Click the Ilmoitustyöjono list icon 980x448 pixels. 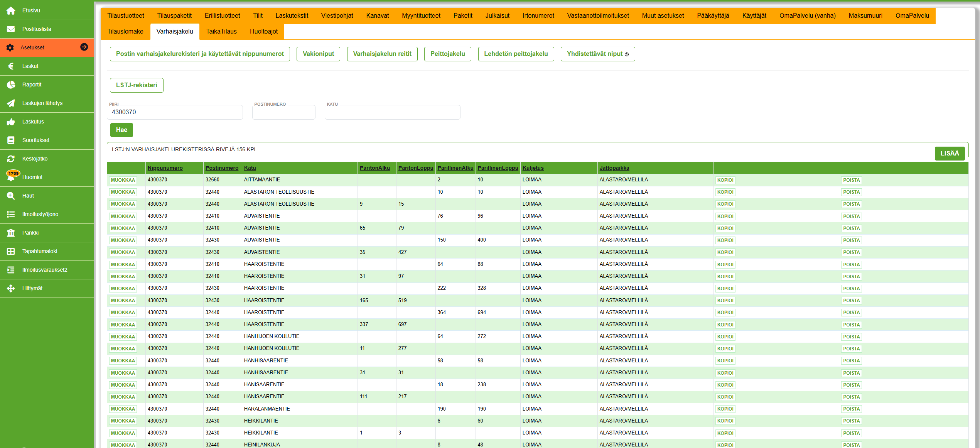tap(11, 214)
